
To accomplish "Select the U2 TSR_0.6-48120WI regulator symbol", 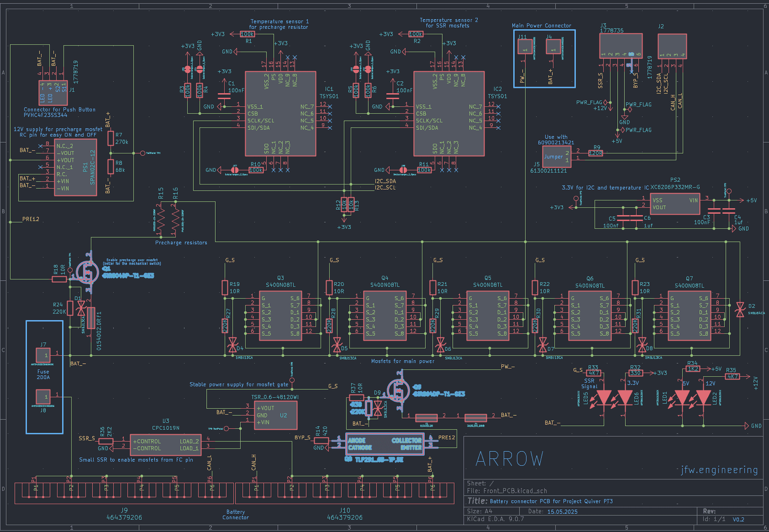I will (x=276, y=415).
